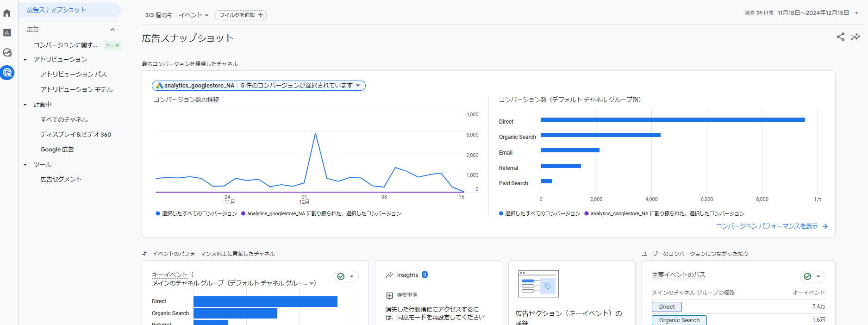This screenshot has height=325, width=868.
Task: Click the Insights count badge showing 0
Action: pos(425,275)
